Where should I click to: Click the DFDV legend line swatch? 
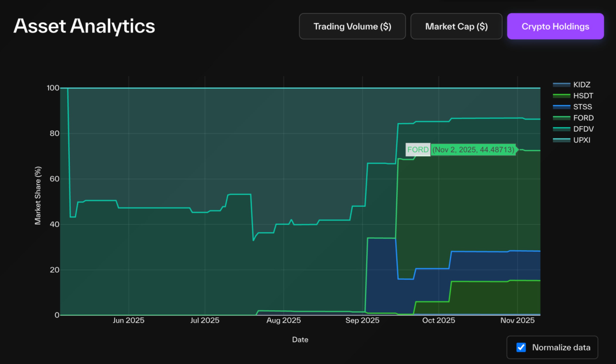point(561,129)
